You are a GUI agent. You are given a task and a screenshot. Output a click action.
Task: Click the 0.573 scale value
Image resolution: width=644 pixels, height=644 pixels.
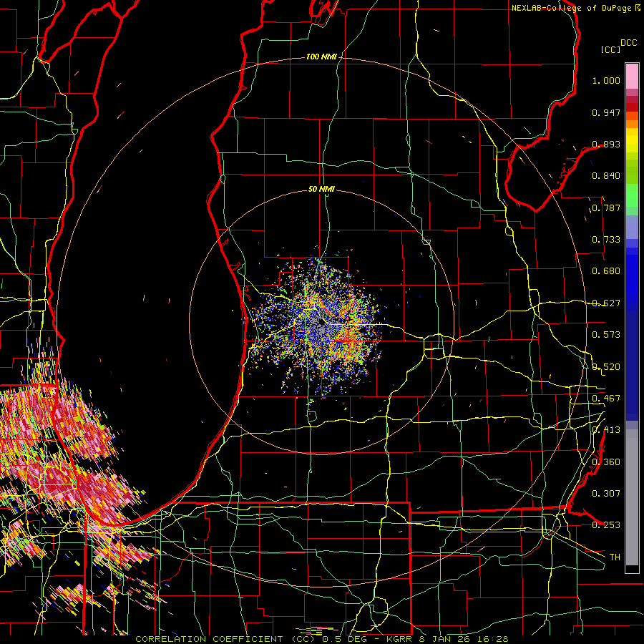[x=606, y=335]
